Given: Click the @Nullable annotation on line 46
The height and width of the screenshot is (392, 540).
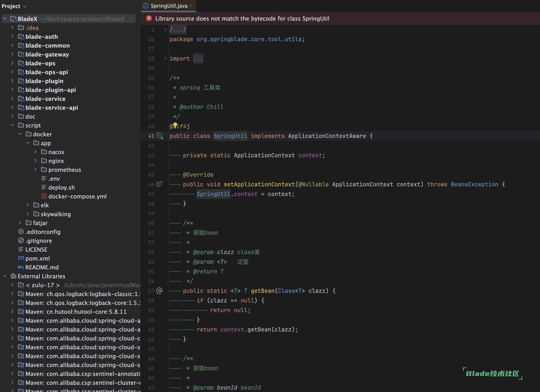Looking at the screenshot, I should pyautogui.click(x=313, y=184).
